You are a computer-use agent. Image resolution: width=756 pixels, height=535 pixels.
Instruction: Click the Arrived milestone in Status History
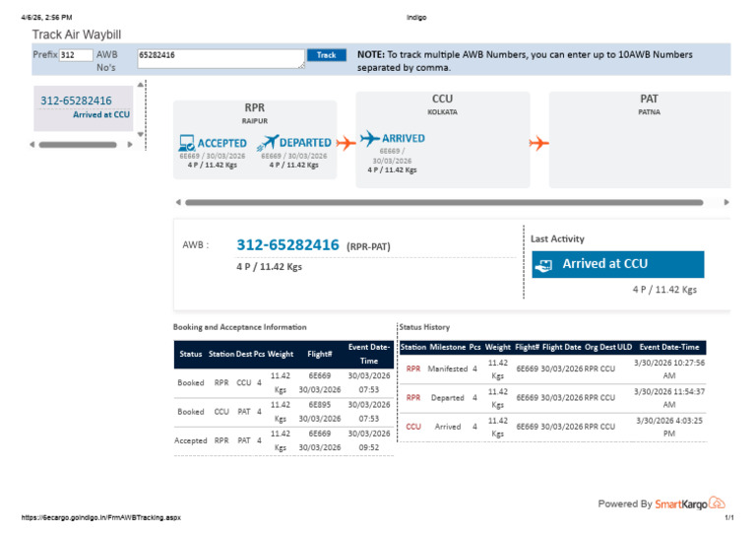(448, 427)
